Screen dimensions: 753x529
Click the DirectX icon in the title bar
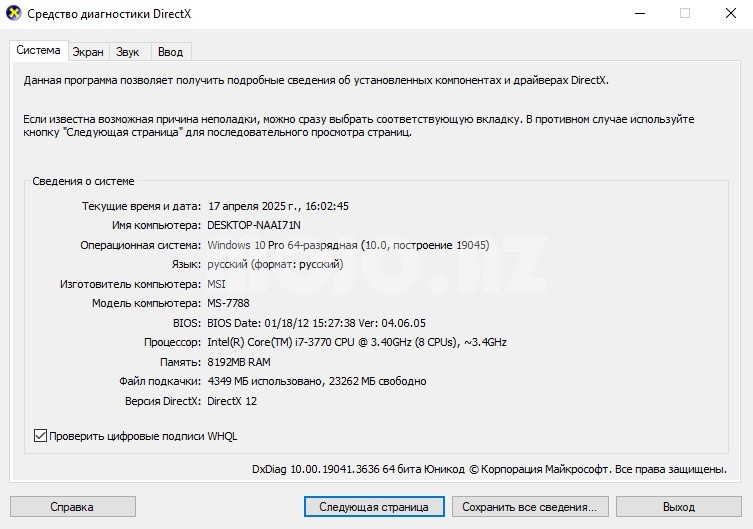point(13,14)
